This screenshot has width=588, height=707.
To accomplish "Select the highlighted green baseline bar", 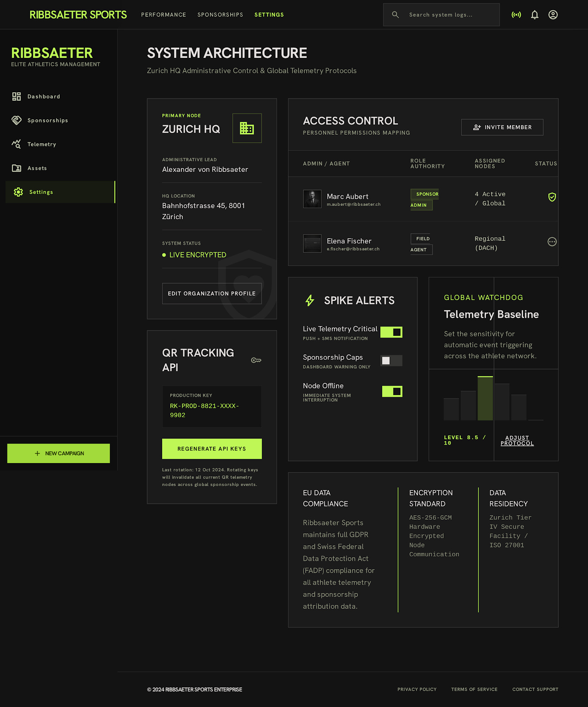I will tap(485, 398).
